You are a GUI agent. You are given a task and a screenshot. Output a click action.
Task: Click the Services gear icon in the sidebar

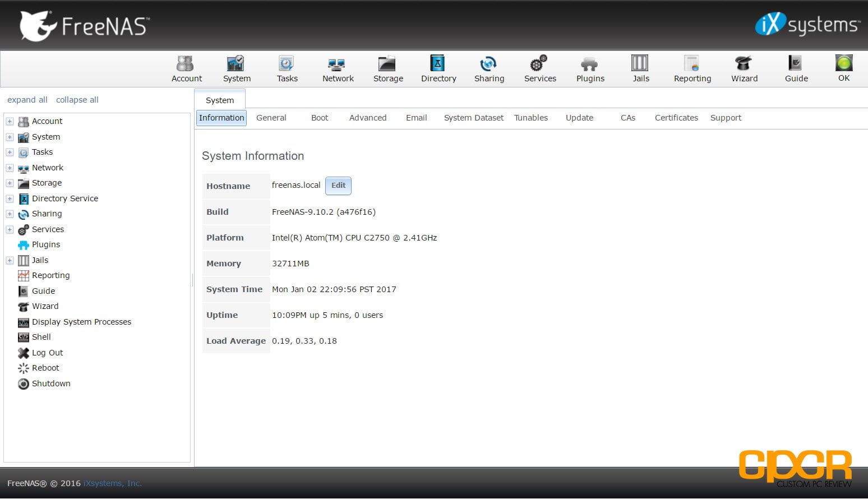coord(24,230)
